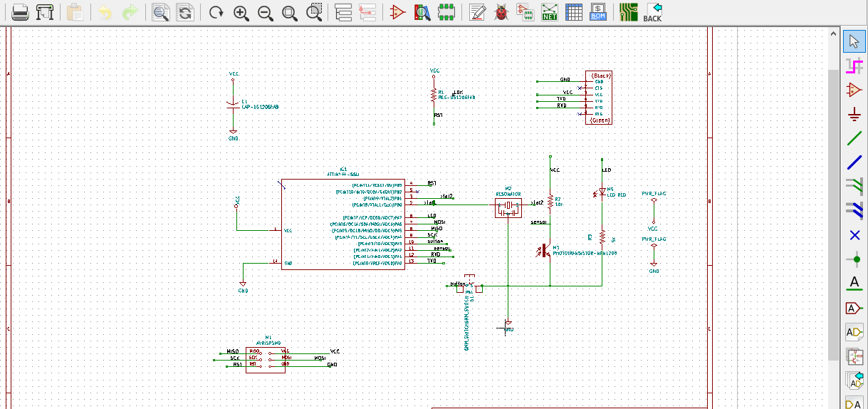Import footprints with BACK button

[652, 12]
